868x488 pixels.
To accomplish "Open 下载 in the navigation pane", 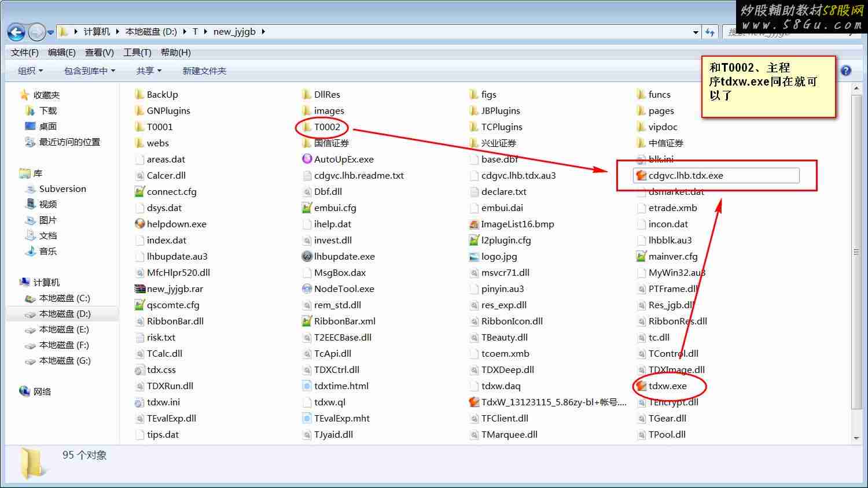I will [x=47, y=110].
